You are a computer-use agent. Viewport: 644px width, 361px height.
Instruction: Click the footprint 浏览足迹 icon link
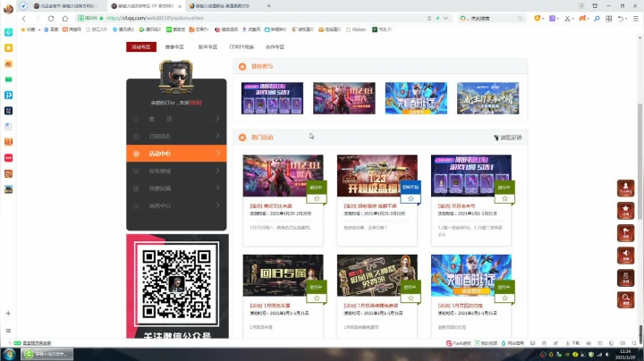tap(508, 138)
